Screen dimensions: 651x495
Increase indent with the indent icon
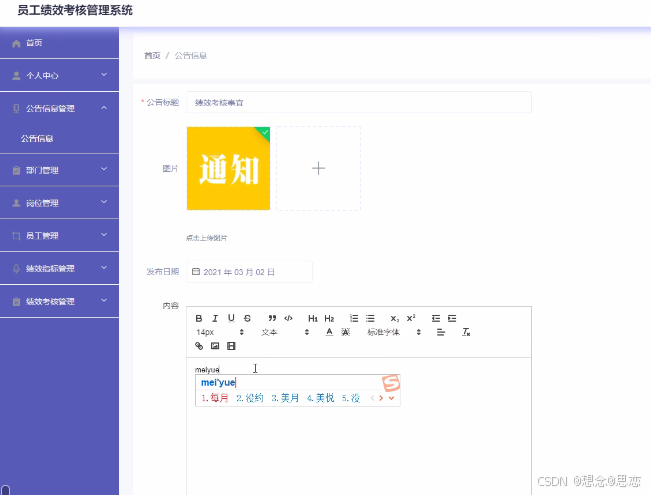452,318
